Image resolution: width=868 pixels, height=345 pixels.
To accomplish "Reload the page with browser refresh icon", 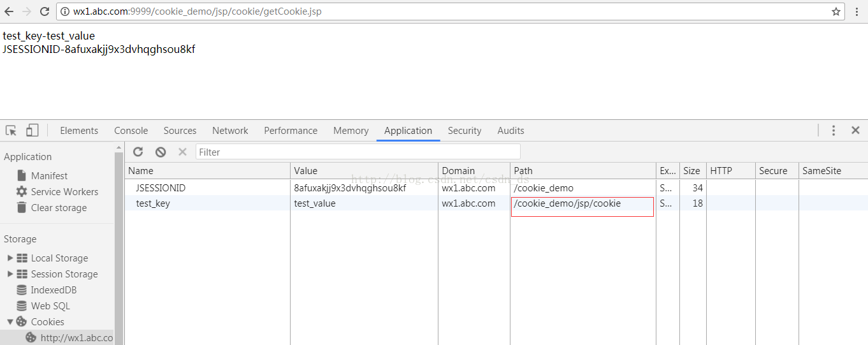I will click(45, 11).
